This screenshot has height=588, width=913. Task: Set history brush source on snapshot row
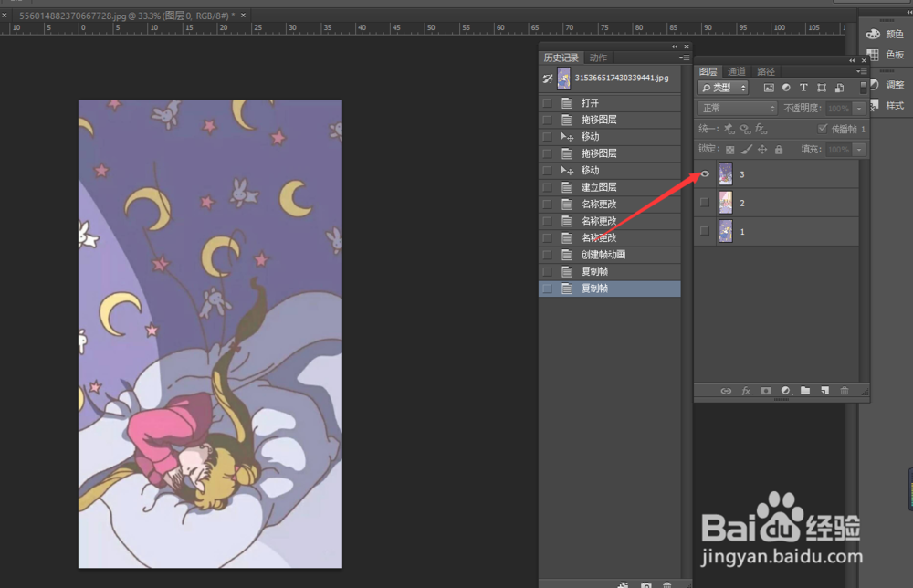[547, 78]
